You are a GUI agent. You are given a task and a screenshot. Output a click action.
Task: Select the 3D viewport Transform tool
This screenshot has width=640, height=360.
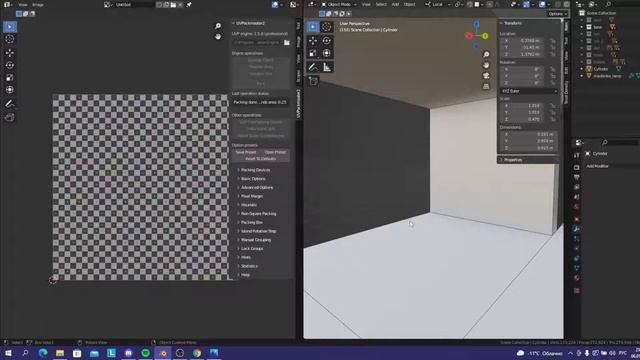327,53
